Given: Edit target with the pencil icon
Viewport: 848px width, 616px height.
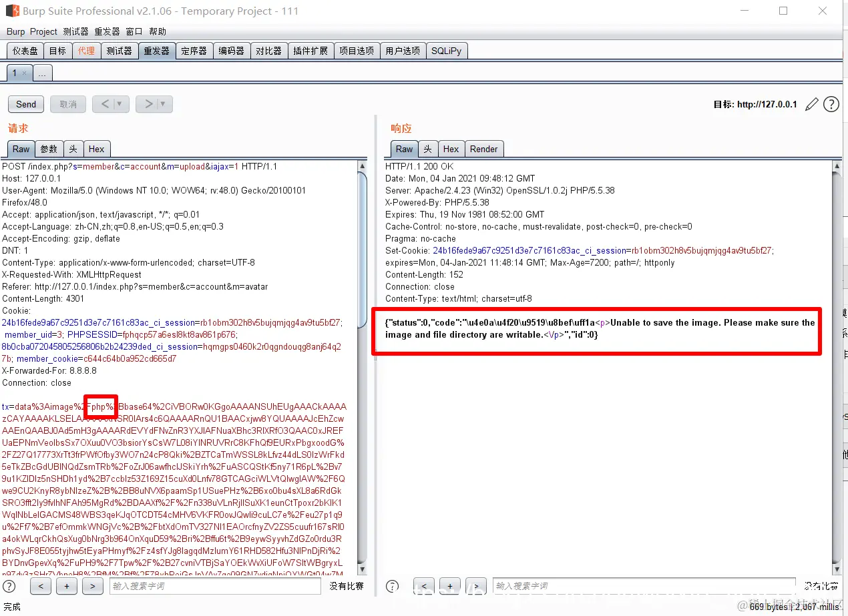Looking at the screenshot, I should 812,104.
